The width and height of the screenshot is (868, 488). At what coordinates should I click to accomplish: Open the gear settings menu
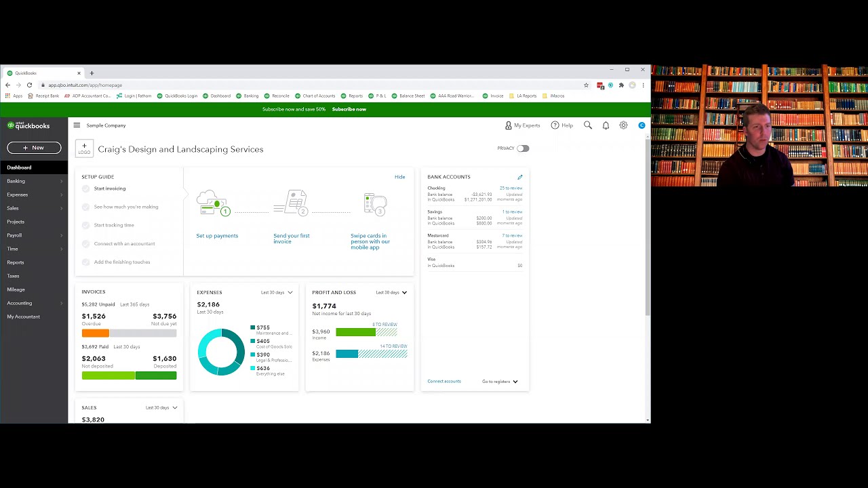[623, 125]
